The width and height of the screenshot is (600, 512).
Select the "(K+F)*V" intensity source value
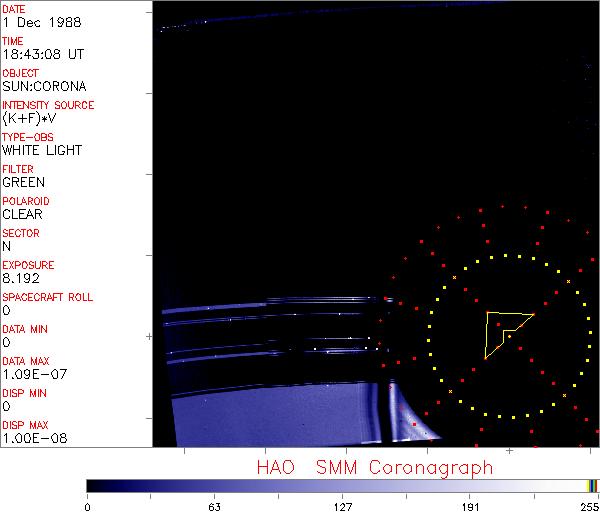click(30, 118)
